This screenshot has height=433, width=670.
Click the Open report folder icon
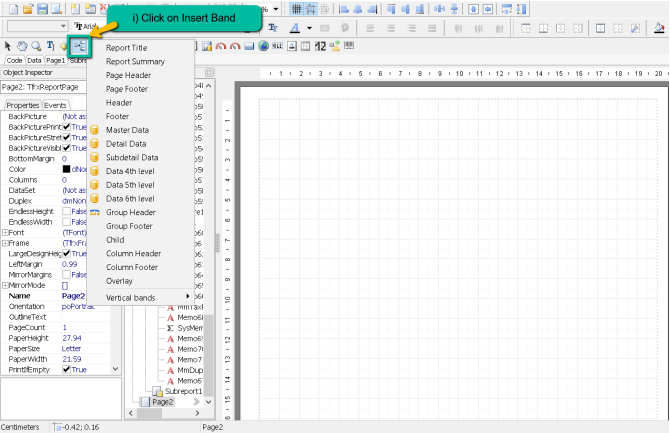(28, 8)
